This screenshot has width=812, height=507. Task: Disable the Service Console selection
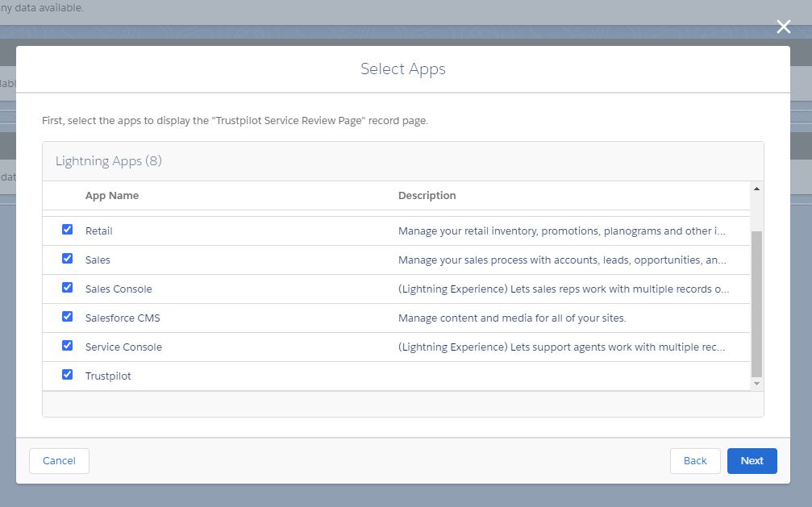tap(67, 345)
